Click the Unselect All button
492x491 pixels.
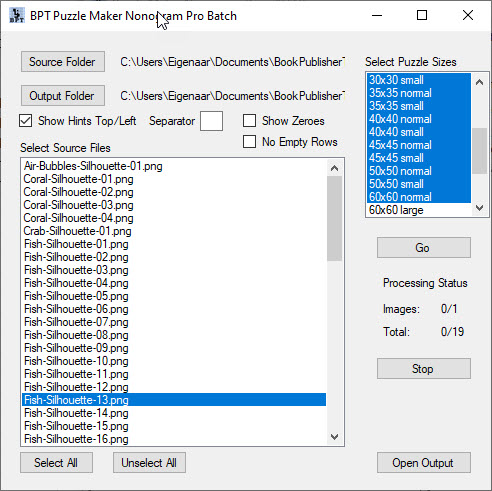pyautogui.click(x=149, y=463)
